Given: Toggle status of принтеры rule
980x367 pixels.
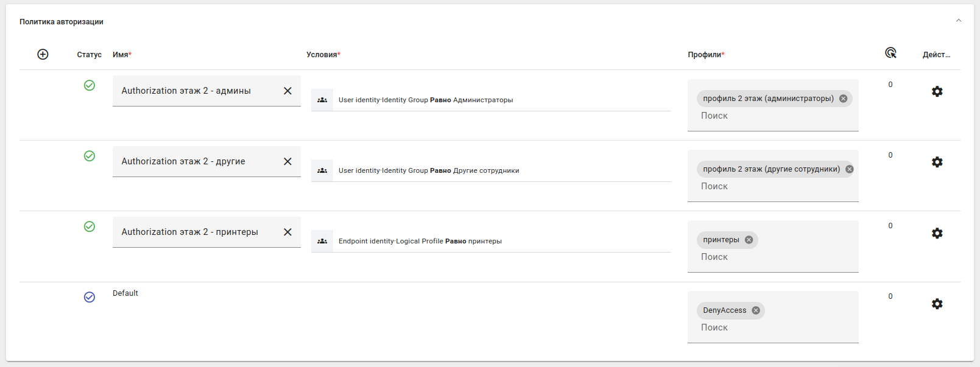Looking at the screenshot, I should tap(90, 226).
